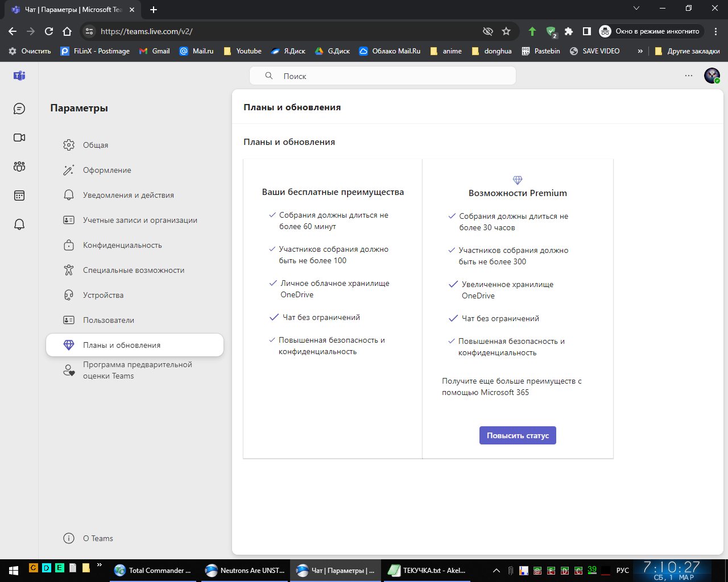This screenshot has height=582, width=728.
Task: Bookmark this page with the star icon
Action: coord(506,31)
